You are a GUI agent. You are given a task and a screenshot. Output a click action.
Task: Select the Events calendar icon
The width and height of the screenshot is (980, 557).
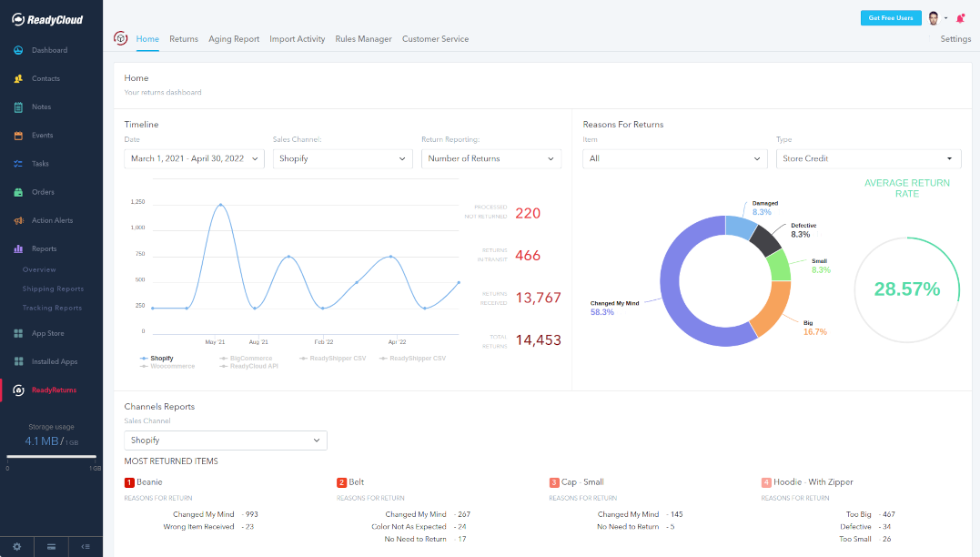coord(18,136)
